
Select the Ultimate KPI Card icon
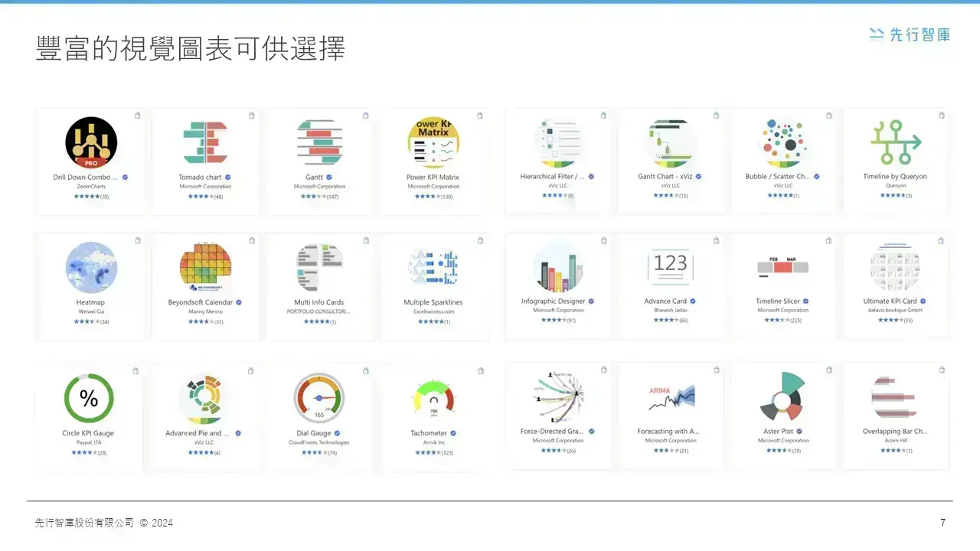(x=896, y=267)
